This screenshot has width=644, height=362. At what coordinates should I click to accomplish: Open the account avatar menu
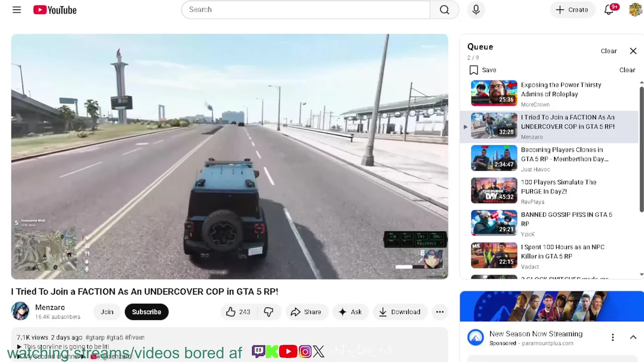click(635, 10)
